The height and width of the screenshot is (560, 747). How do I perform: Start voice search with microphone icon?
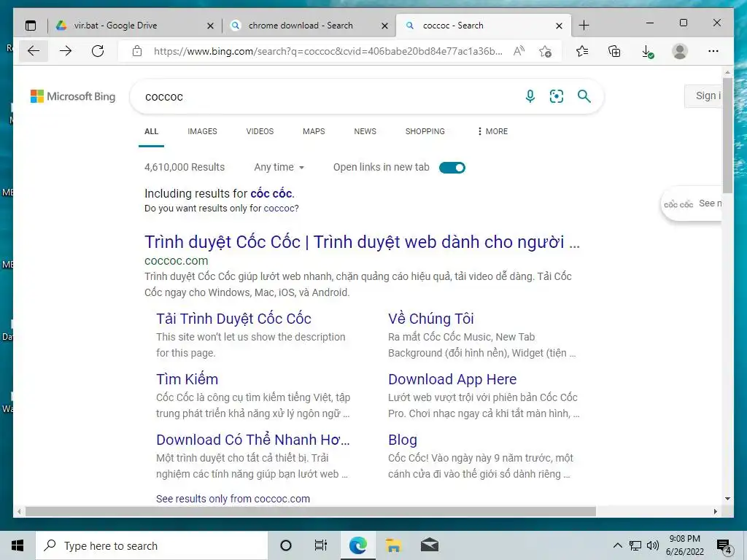tap(530, 97)
